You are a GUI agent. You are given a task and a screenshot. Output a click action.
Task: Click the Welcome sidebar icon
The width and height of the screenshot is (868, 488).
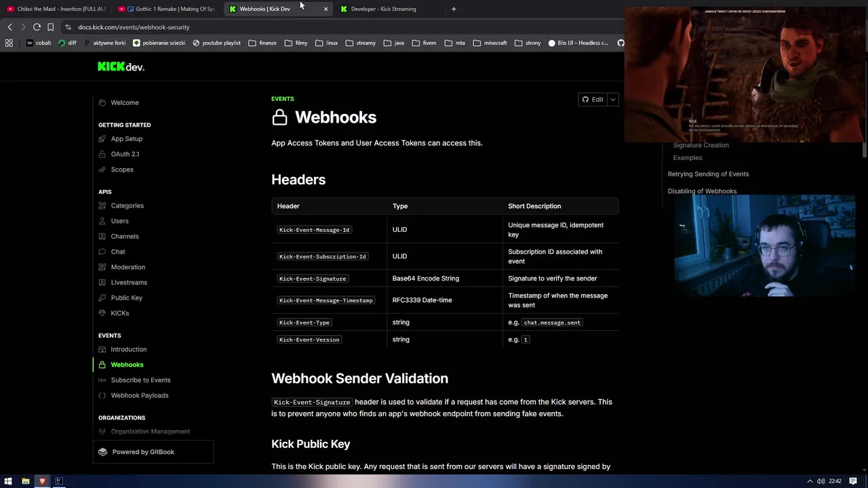102,103
